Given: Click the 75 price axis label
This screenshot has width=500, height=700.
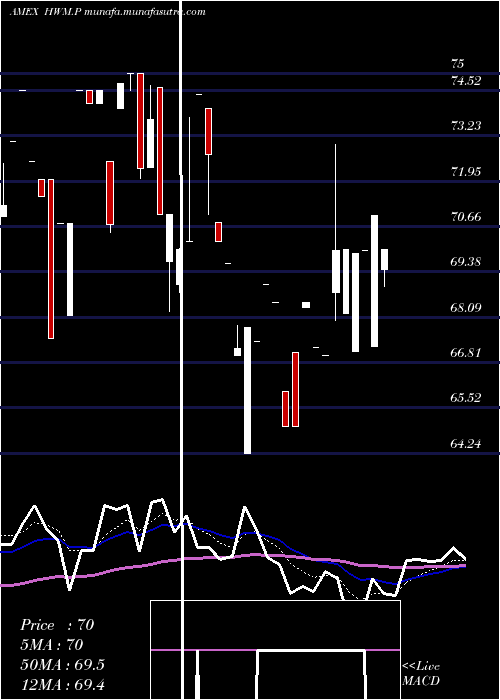Looking at the screenshot, I should (458, 64).
